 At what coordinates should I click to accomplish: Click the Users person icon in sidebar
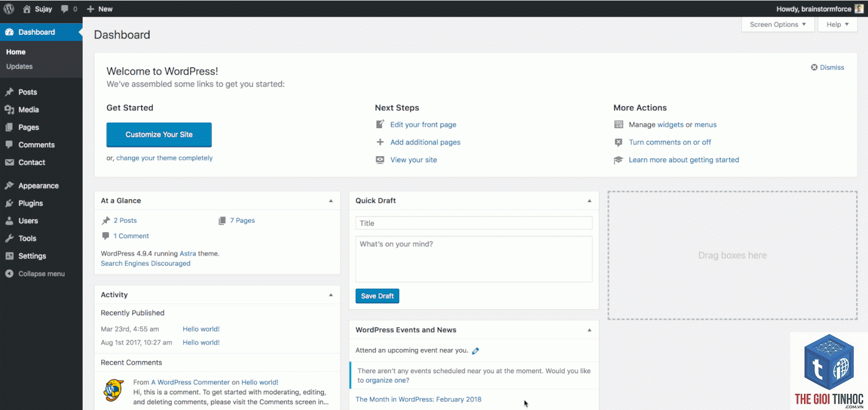9,221
